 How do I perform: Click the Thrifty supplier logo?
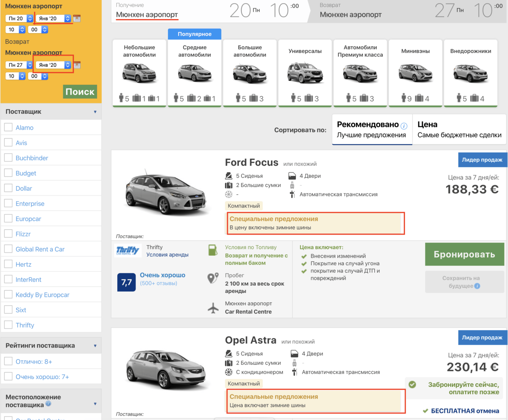coord(127,250)
